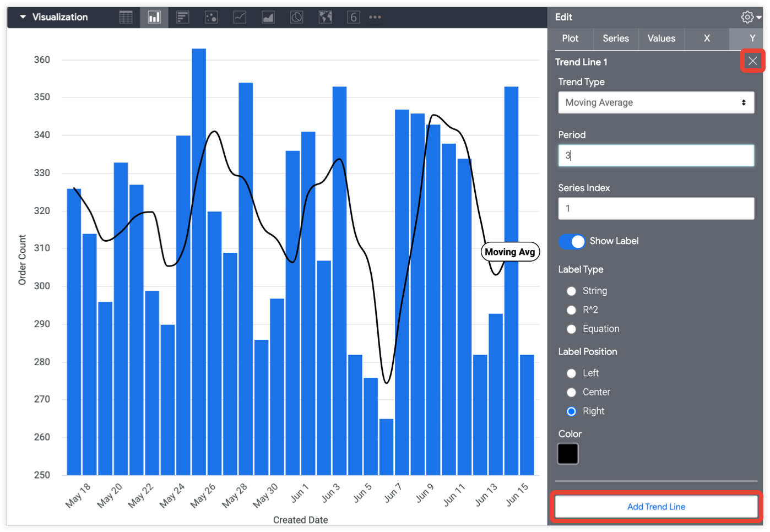The width and height of the screenshot is (770, 532).
Task: Select the String label type
Action: click(x=572, y=291)
